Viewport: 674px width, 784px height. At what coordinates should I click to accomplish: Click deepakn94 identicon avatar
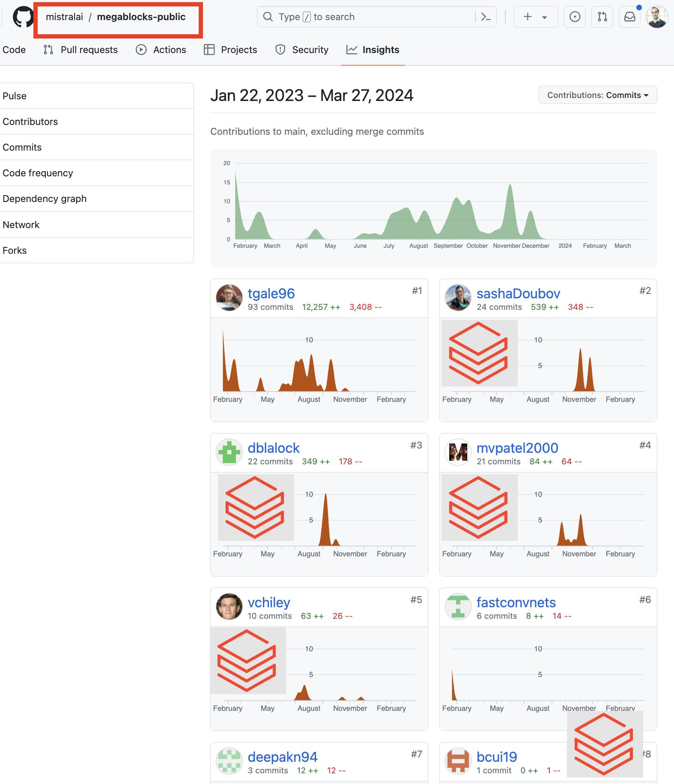coord(229,761)
